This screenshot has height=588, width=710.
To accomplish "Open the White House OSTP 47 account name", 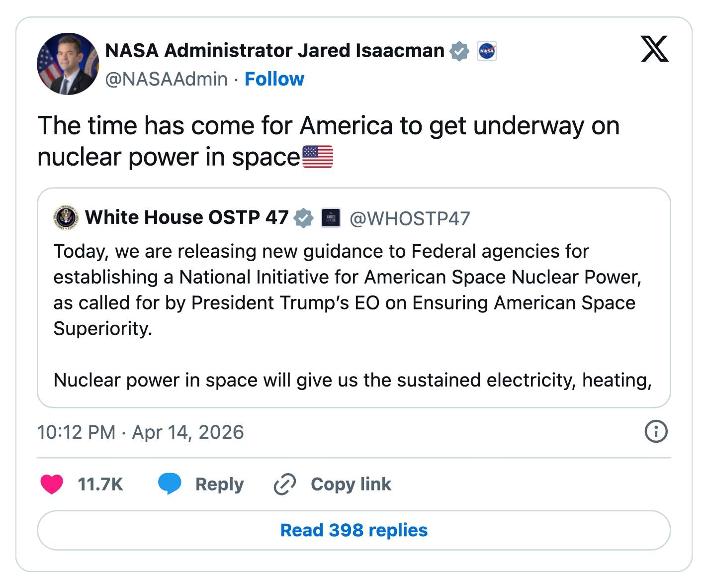I will coord(186,217).
